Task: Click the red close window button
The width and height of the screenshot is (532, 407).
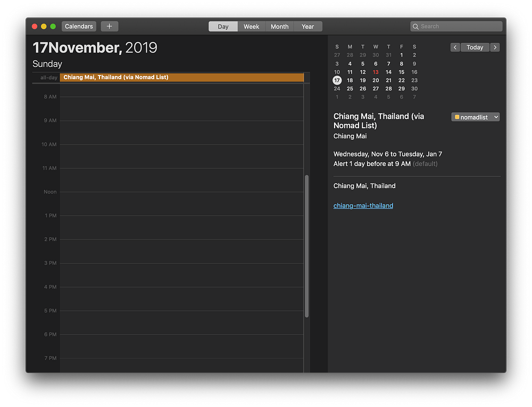Action: pyautogui.click(x=35, y=27)
